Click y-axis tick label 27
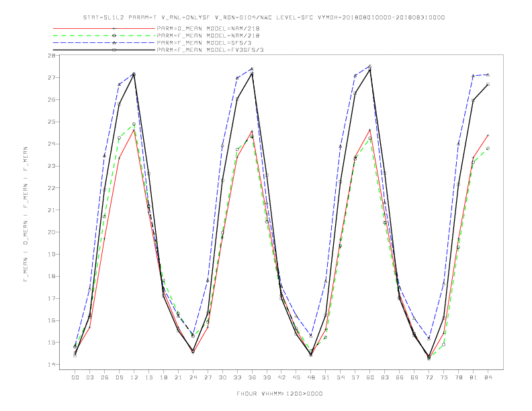532x411 pixels. [x=51, y=78]
